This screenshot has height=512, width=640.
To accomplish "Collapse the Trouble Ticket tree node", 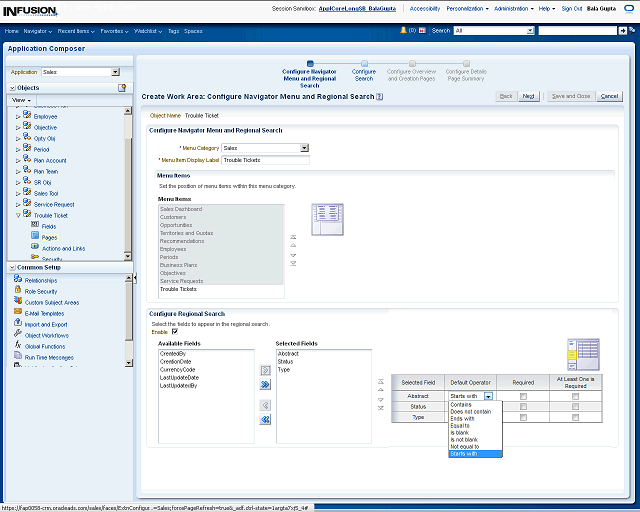I will point(17,215).
